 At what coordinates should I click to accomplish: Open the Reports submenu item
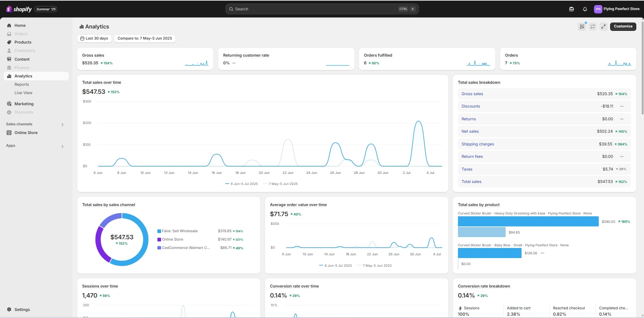click(x=21, y=84)
